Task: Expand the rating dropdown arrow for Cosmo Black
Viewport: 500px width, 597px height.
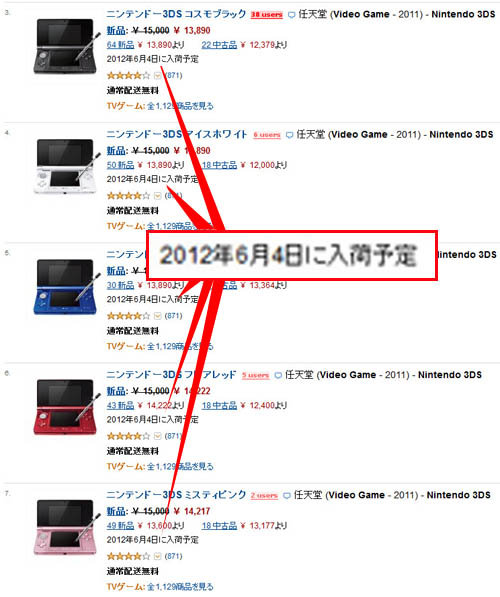Action: tap(157, 76)
